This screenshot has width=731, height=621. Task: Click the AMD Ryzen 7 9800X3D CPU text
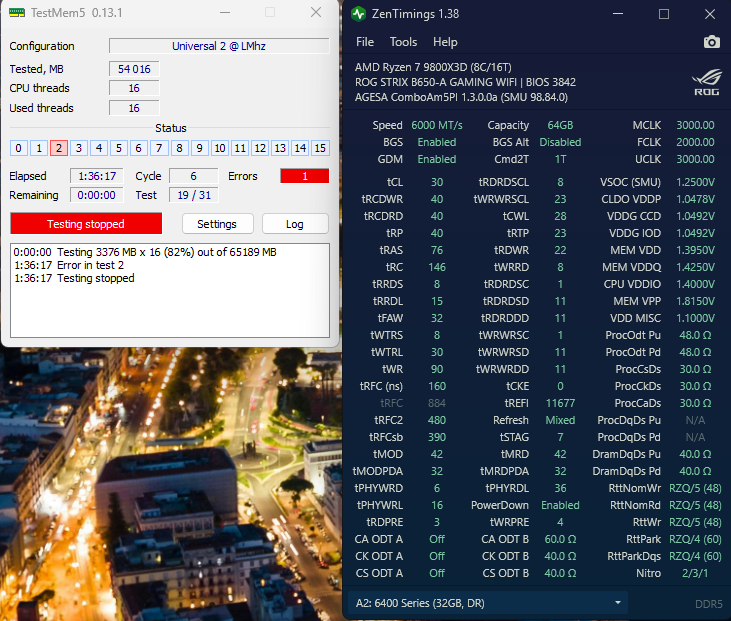click(x=433, y=67)
